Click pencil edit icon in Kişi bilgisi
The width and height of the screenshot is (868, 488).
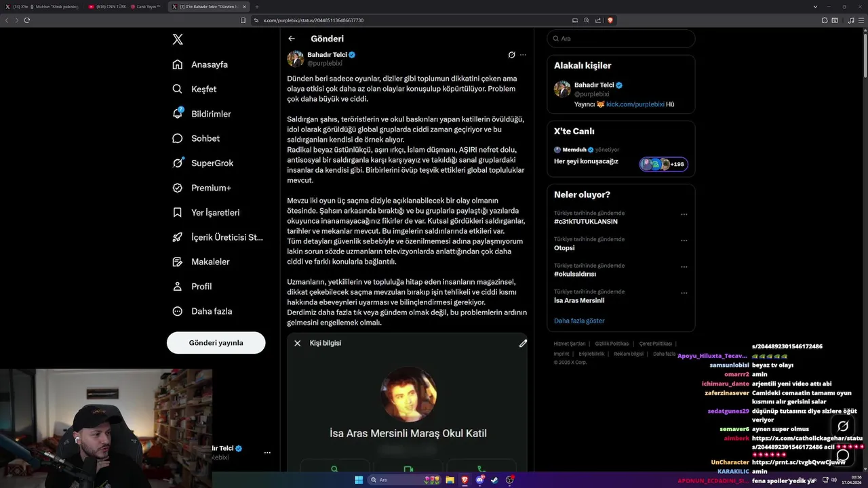click(523, 343)
